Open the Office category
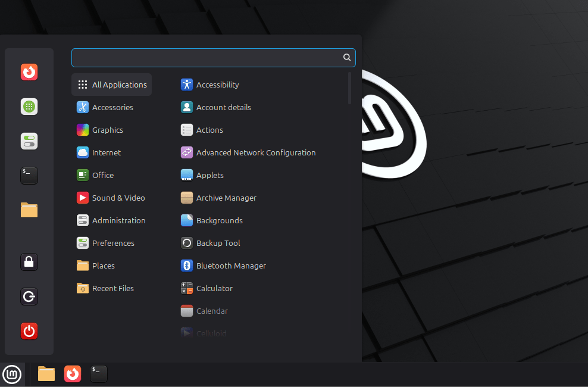The width and height of the screenshot is (588, 387). point(112,175)
